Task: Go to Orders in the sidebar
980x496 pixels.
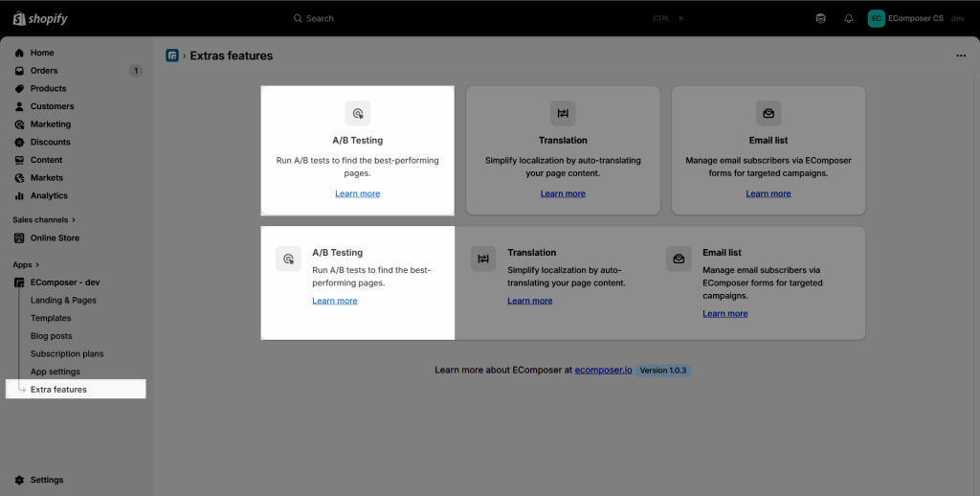Action: (44, 71)
